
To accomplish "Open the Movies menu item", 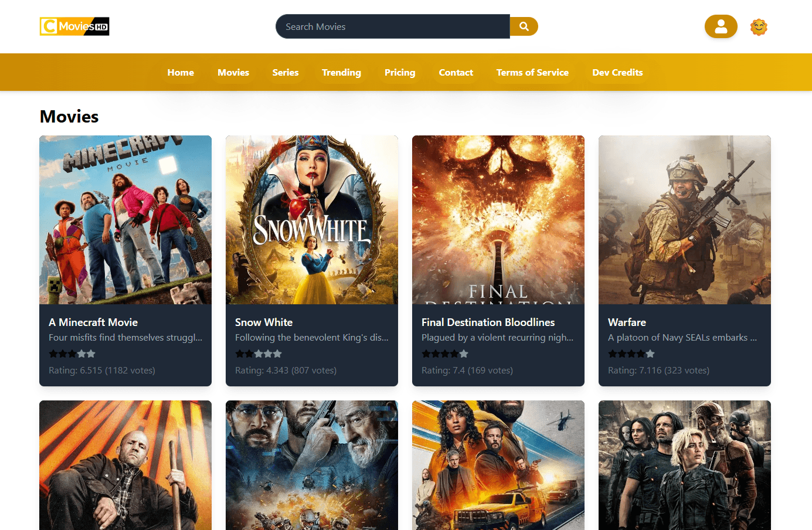I will click(x=233, y=72).
